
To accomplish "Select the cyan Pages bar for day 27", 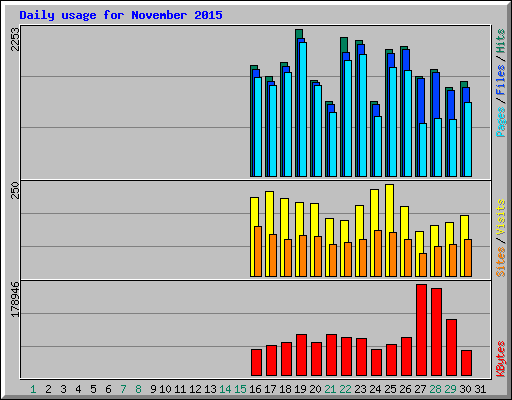I will point(423,150).
